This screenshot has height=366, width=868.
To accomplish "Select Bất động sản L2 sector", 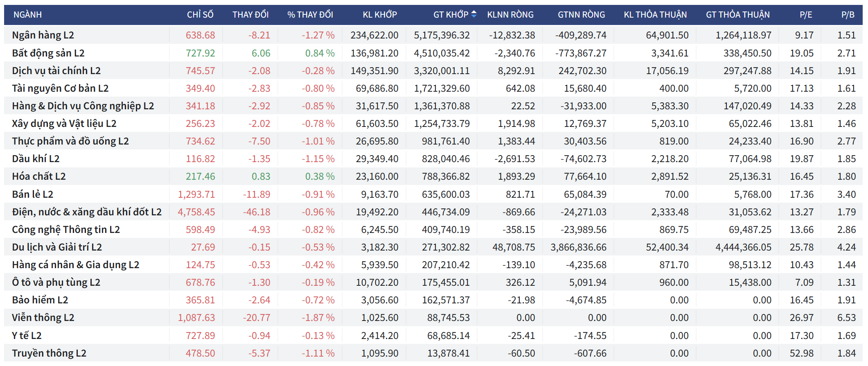I will point(48,53).
